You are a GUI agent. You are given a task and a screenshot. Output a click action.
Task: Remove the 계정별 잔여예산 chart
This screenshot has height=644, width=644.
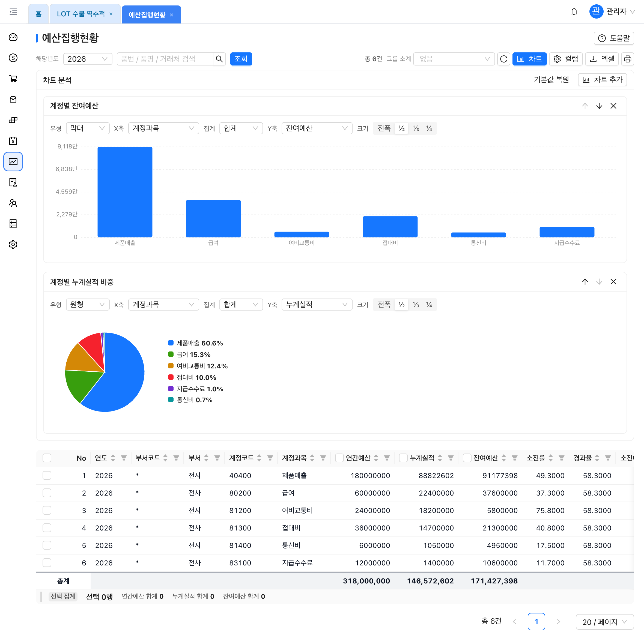tap(613, 106)
